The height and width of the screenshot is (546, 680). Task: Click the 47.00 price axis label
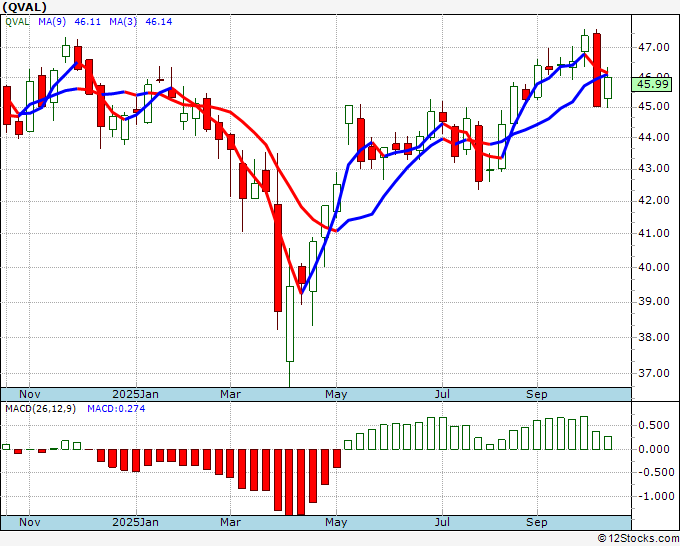654,47
